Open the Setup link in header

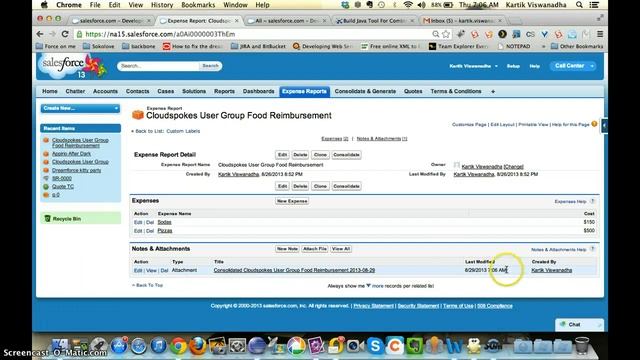point(513,66)
